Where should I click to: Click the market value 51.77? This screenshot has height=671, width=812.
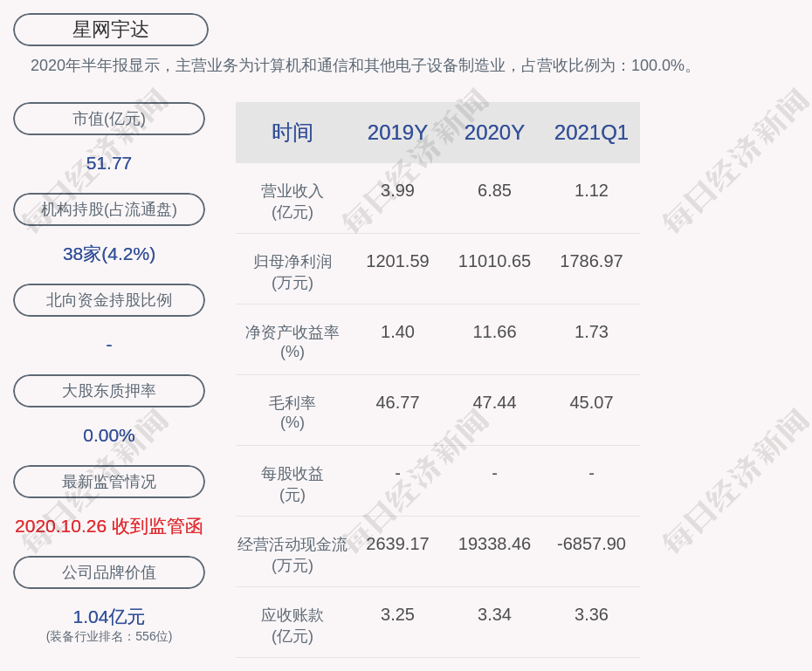(109, 163)
